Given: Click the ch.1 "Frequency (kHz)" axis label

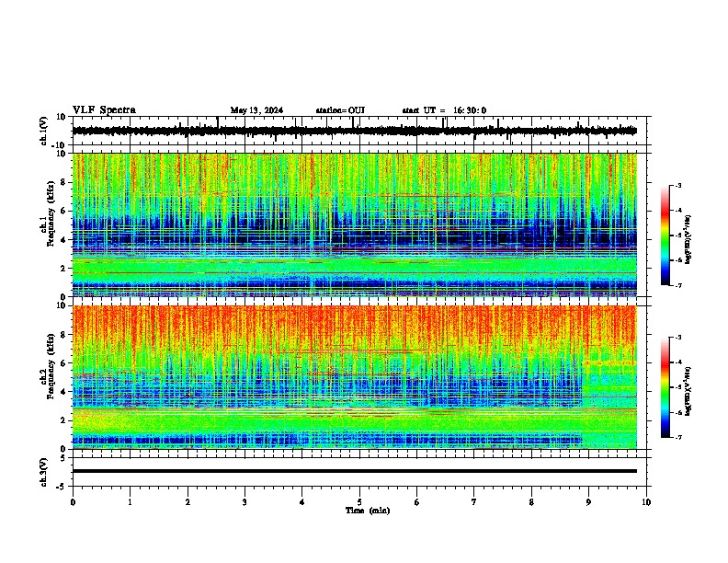Looking at the screenshot, I should point(51,213).
